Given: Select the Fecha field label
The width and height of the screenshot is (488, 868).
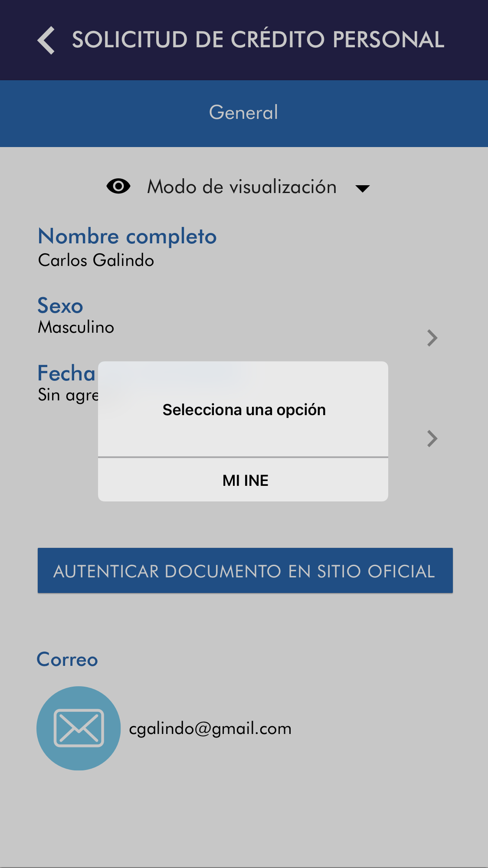Looking at the screenshot, I should [66, 373].
